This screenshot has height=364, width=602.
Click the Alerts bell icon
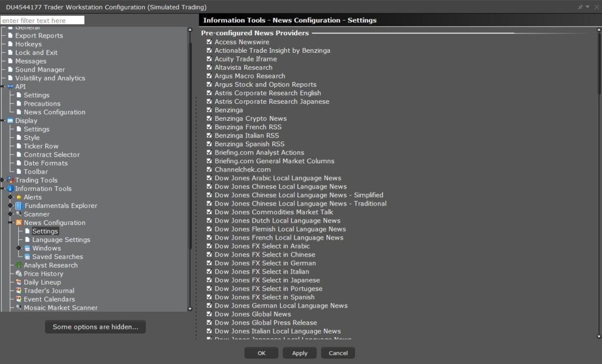(x=18, y=197)
